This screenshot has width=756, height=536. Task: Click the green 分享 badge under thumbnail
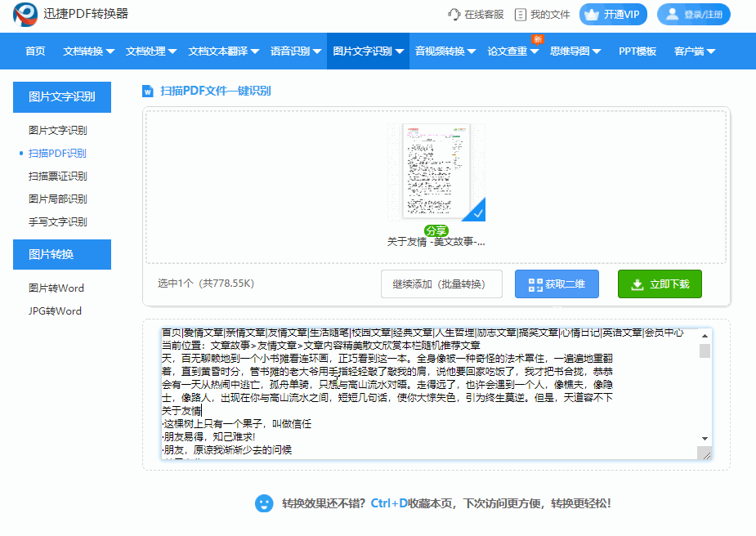pos(436,230)
